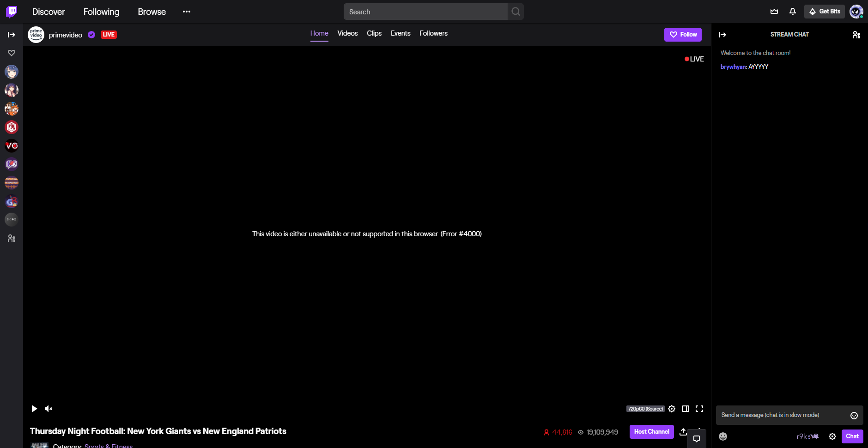
Task: Click the Get Bits button
Action: [825, 12]
